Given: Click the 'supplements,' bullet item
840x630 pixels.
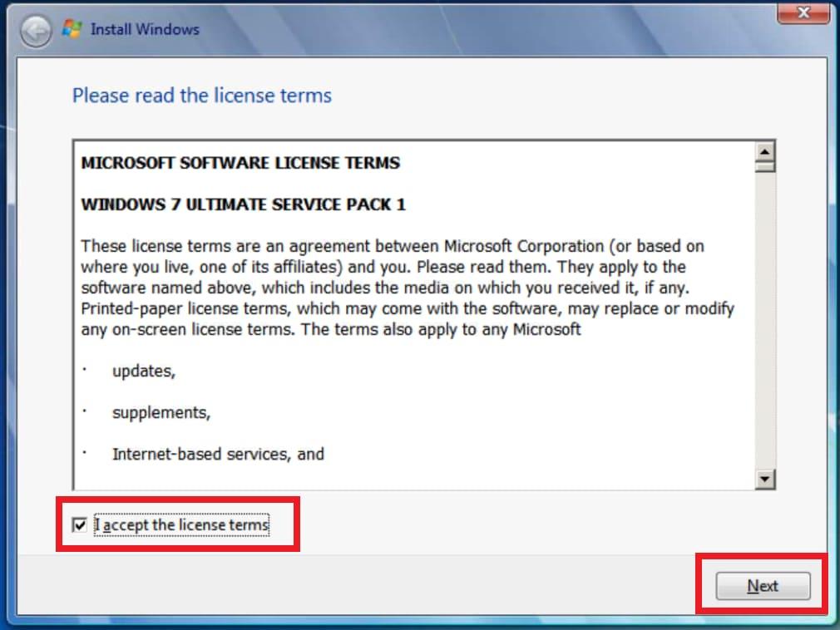Looking at the screenshot, I should click(x=161, y=413).
